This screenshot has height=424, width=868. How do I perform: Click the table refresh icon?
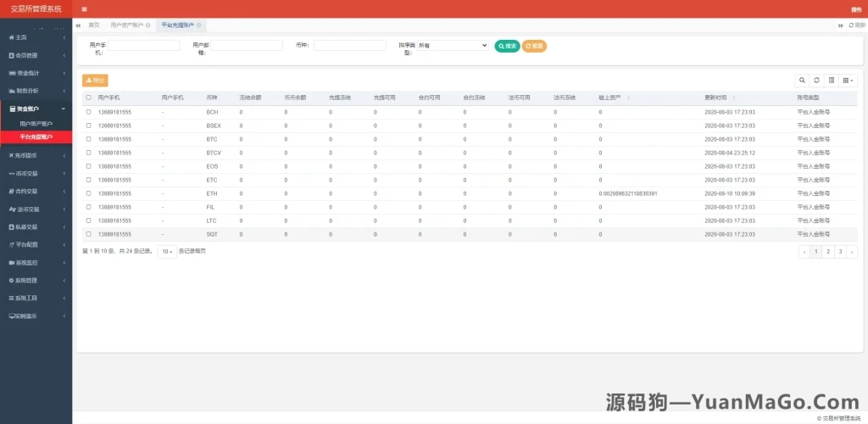(816, 81)
